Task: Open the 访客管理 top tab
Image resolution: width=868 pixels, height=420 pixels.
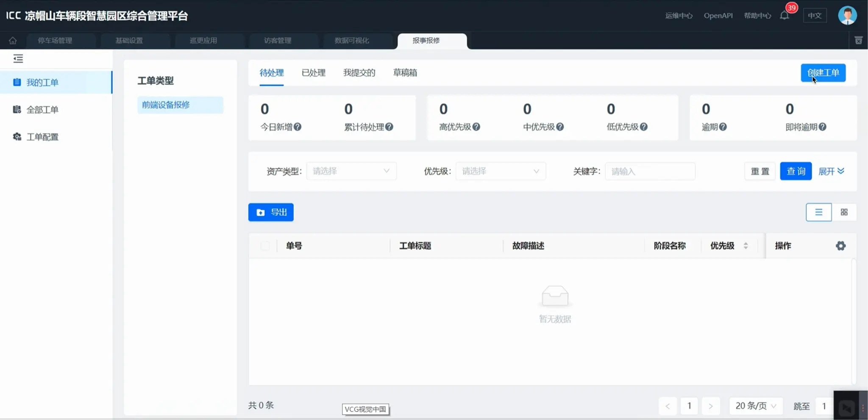Action: (x=278, y=41)
